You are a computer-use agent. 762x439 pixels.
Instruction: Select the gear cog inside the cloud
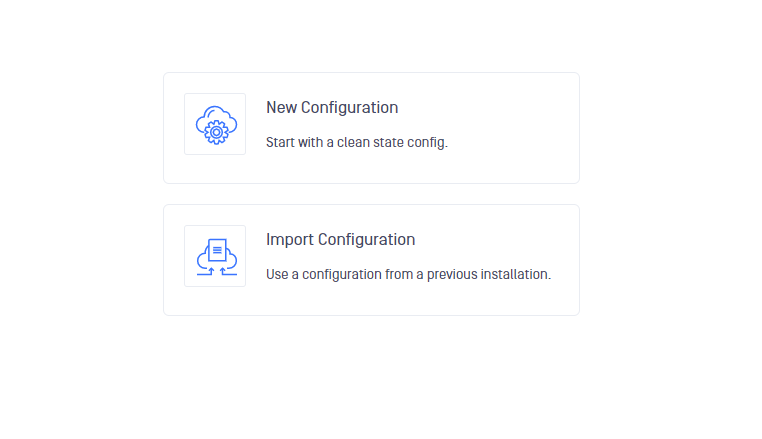216,132
